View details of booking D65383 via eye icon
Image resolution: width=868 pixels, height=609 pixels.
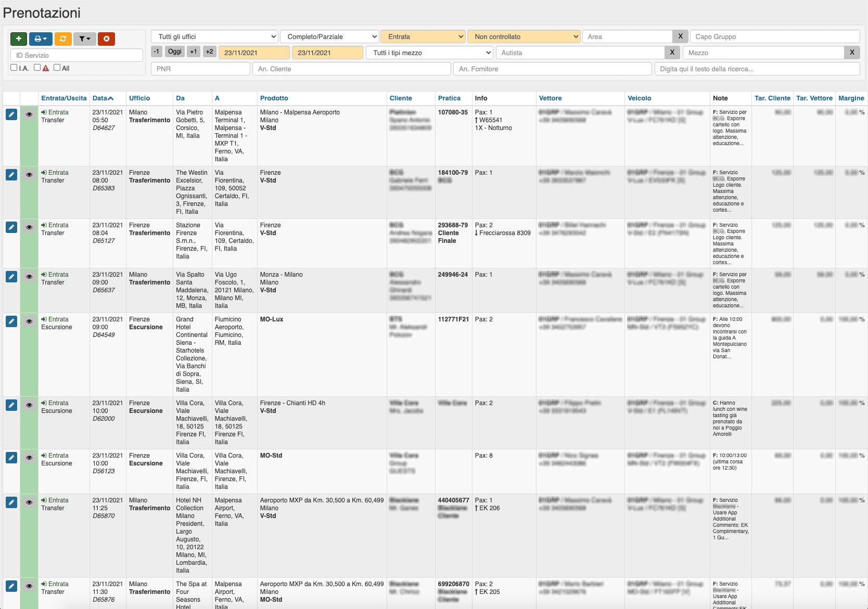[x=29, y=175]
